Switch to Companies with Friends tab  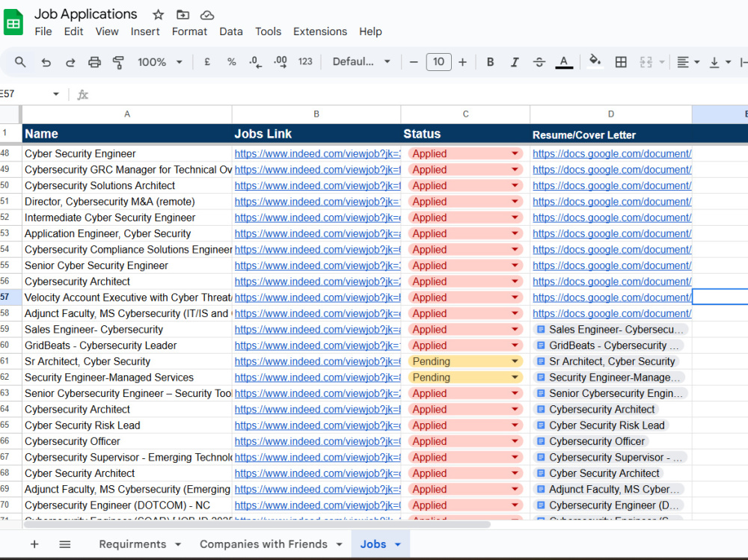coord(263,544)
